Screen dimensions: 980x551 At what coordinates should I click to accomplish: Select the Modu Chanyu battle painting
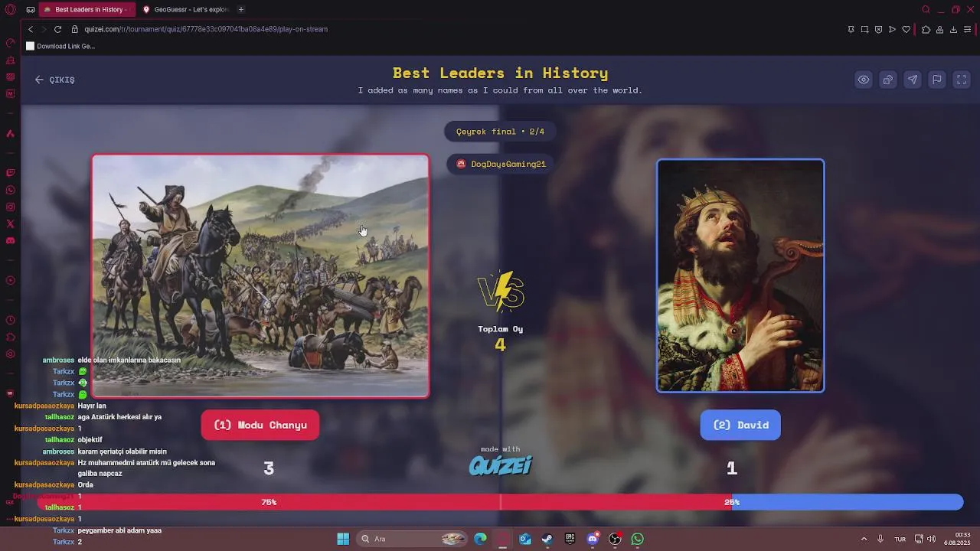tap(260, 276)
